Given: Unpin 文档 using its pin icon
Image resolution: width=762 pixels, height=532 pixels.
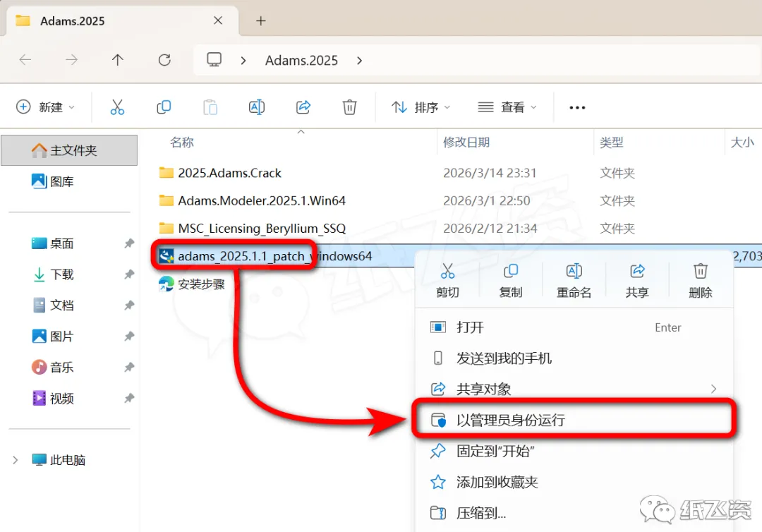Looking at the screenshot, I should [129, 305].
